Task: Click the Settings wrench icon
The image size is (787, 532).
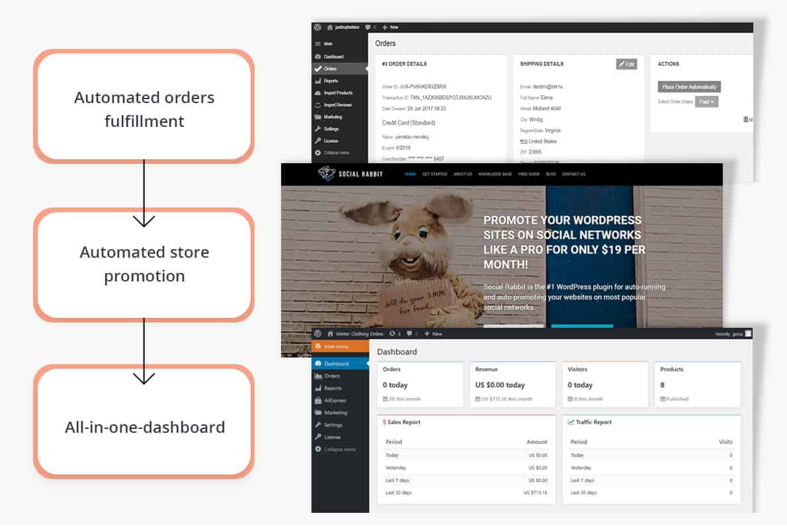Action: [x=317, y=129]
